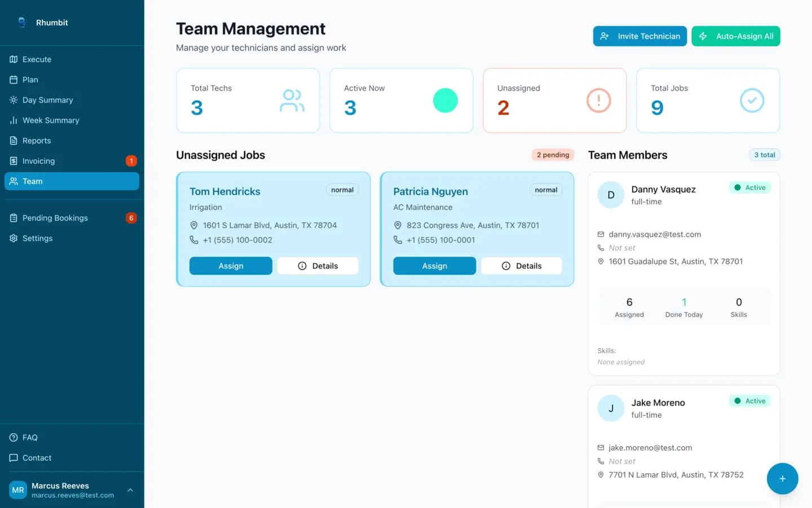Open the Reports icon in the sidebar
The height and width of the screenshot is (508, 812).
point(12,141)
